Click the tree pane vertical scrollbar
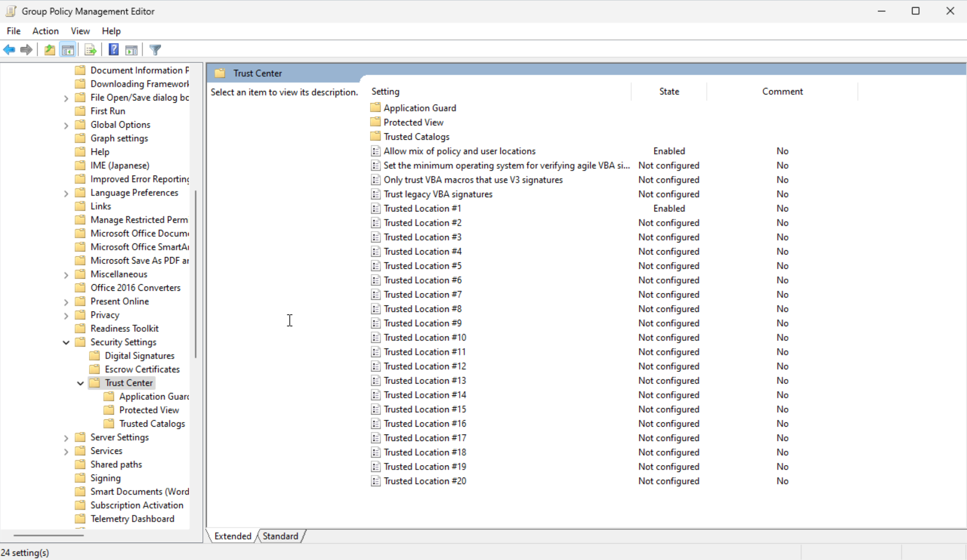 (196, 274)
